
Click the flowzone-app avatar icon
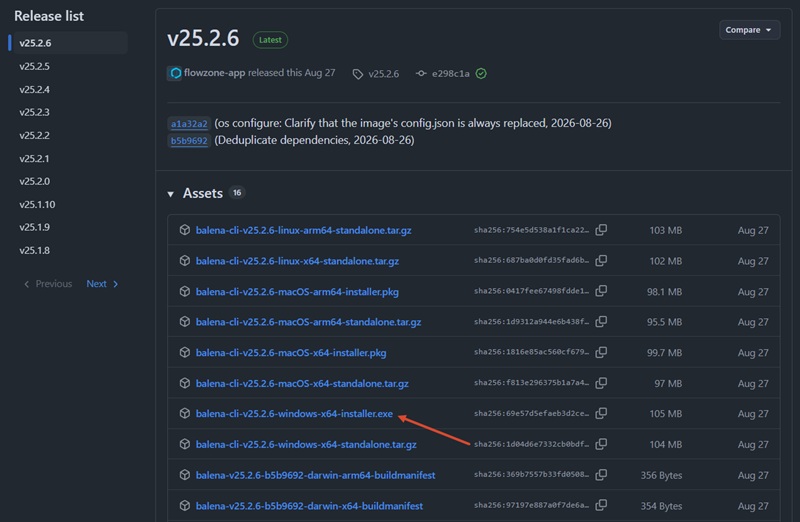click(x=175, y=73)
